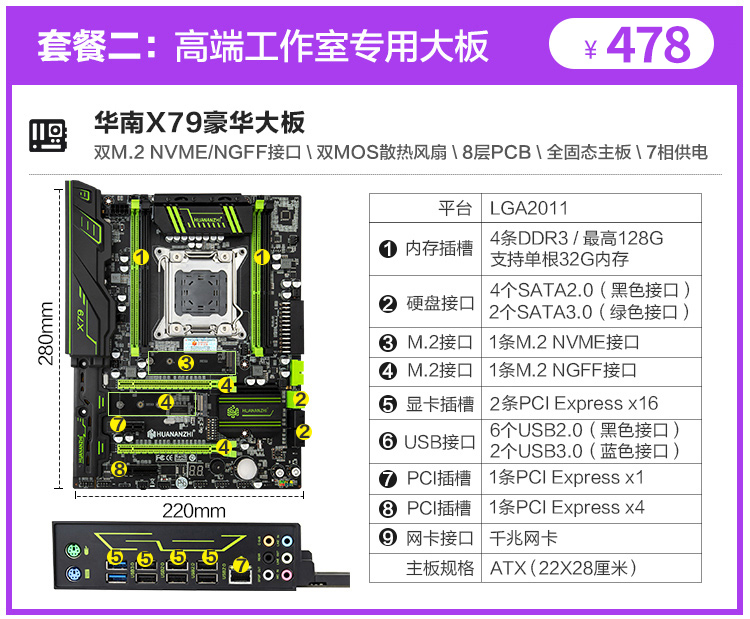This screenshot has width=750, height=619.
Task: Click the blue USB 3.0 port on the rear I/O panel
Action: [x=116, y=578]
